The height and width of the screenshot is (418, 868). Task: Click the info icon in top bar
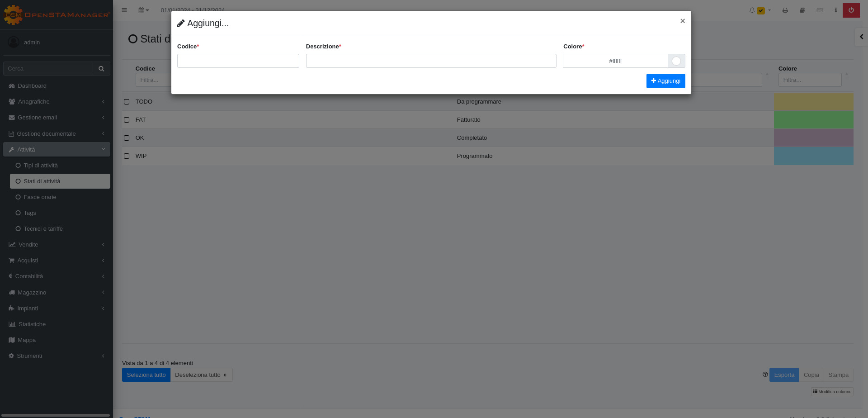(835, 10)
